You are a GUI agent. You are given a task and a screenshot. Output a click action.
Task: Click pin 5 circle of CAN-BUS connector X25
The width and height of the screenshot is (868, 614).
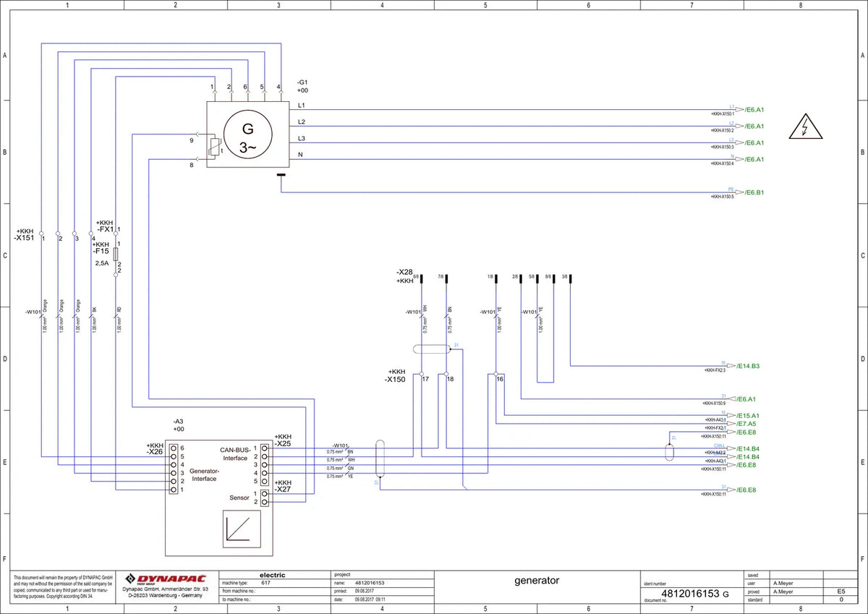[x=265, y=482]
